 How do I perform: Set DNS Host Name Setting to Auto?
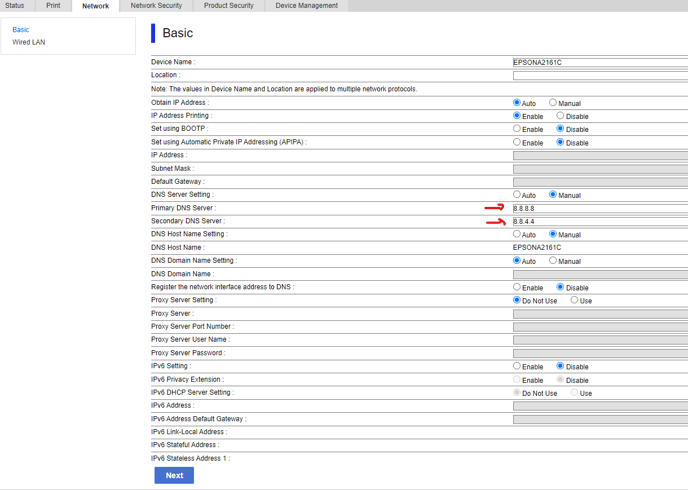(517, 234)
